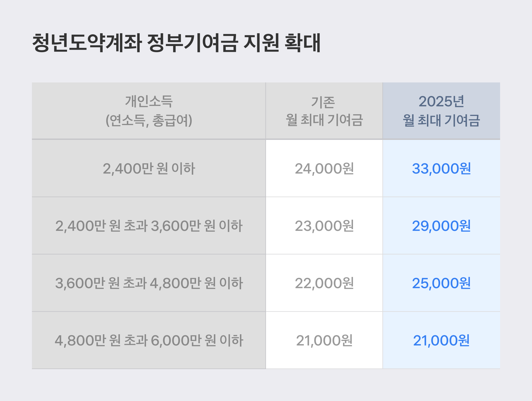Click the 24,000원 existing contribution cell
532x401 pixels.
[324, 168]
